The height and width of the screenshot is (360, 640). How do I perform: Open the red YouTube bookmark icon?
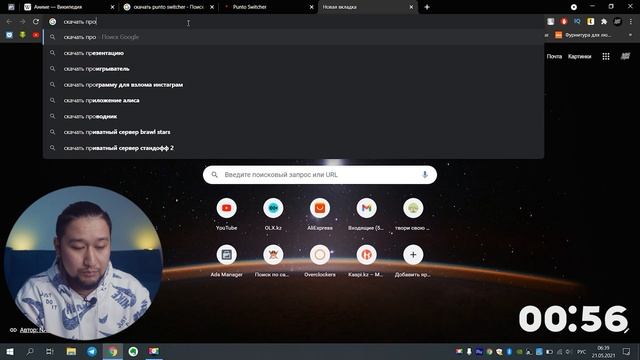coord(36,35)
